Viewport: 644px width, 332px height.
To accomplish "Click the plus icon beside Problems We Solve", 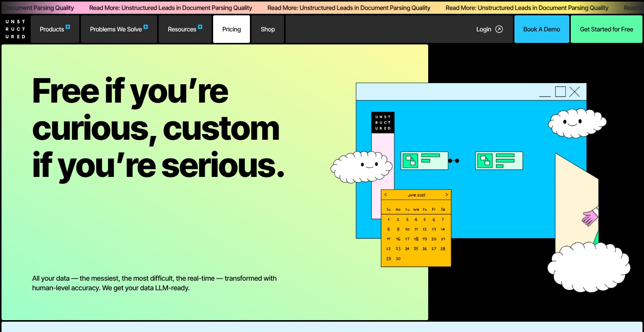I will pos(146,27).
